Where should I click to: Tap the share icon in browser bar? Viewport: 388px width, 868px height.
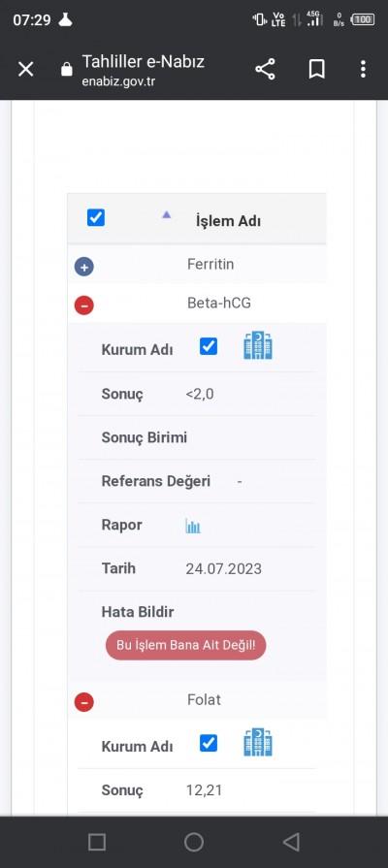click(x=265, y=70)
